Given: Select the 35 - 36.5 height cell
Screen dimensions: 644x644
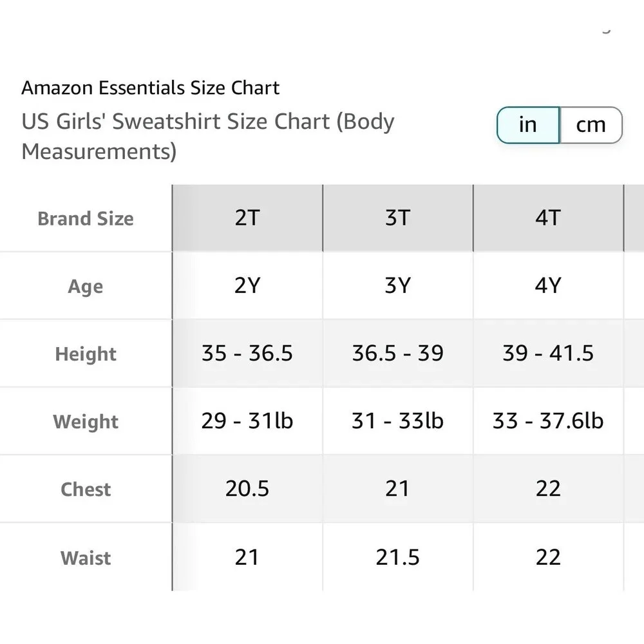Looking at the screenshot, I should coord(248,353).
